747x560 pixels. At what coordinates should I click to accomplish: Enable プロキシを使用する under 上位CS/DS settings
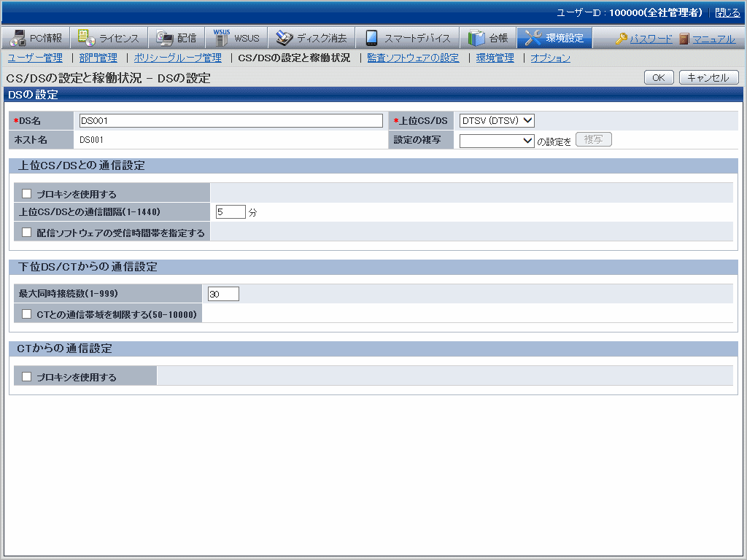point(27,194)
